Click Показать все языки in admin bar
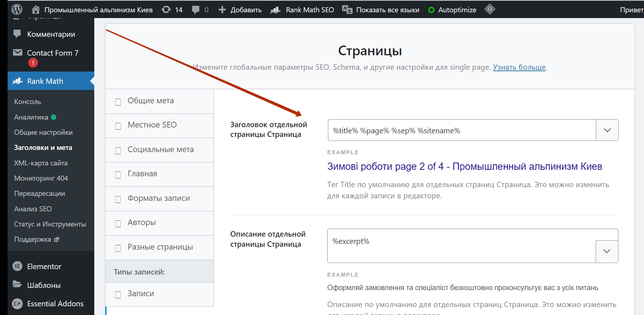The image size is (644, 315). click(x=388, y=10)
